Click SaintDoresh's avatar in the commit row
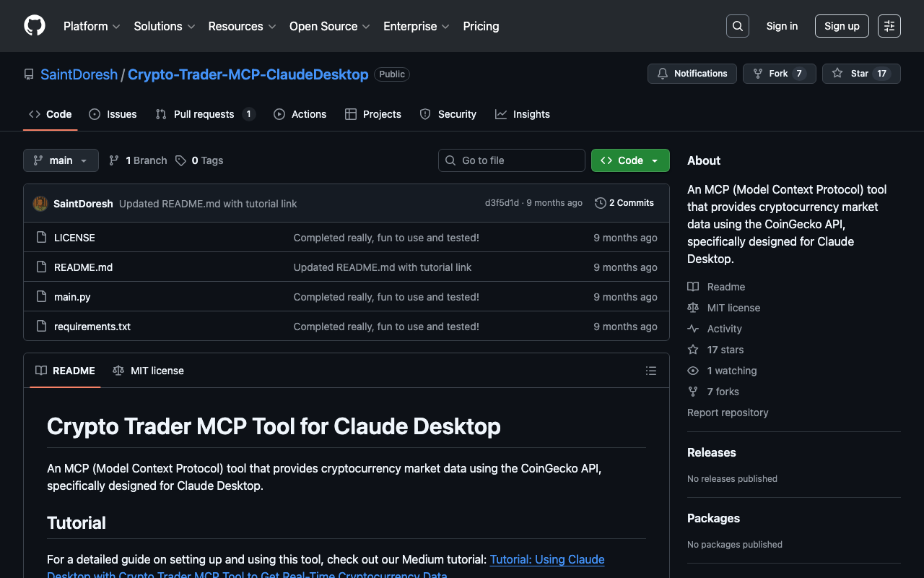 pos(40,204)
